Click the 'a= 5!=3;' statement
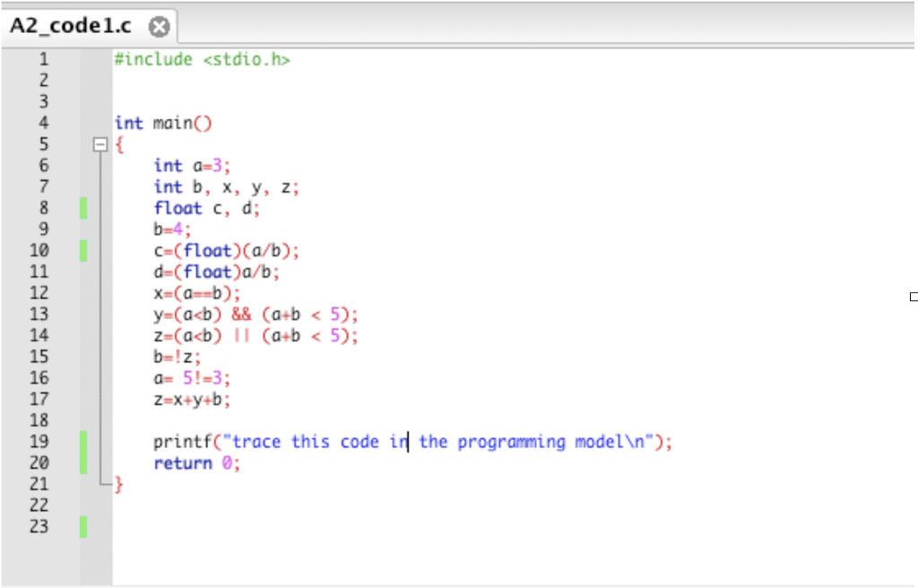 (x=192, y=377)
